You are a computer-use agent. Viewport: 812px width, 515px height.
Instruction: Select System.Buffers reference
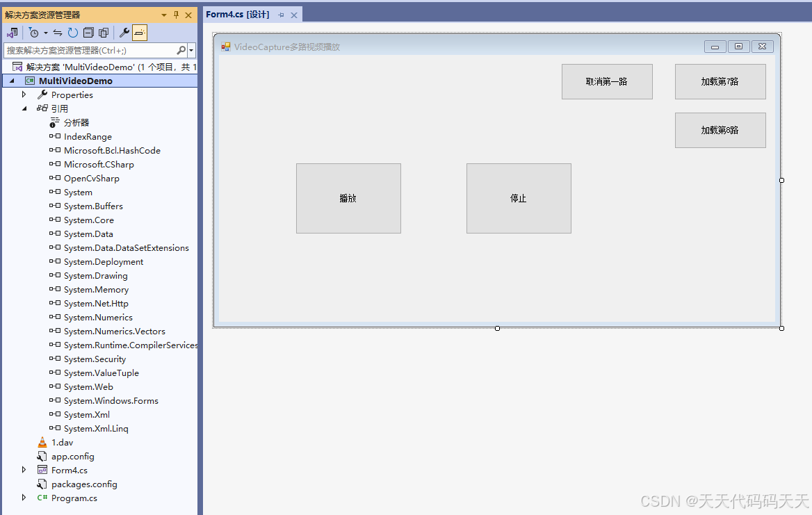[93, 206]
